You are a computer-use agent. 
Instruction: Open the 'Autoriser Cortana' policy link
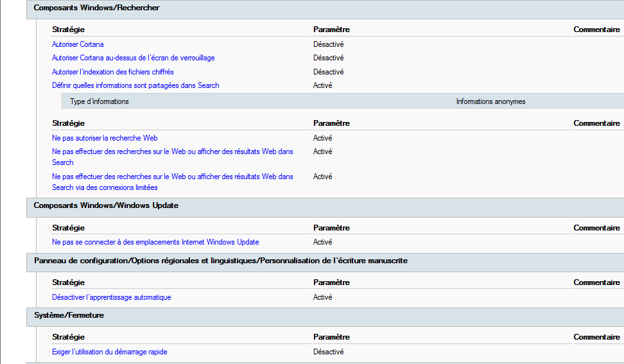pos(78,44)
